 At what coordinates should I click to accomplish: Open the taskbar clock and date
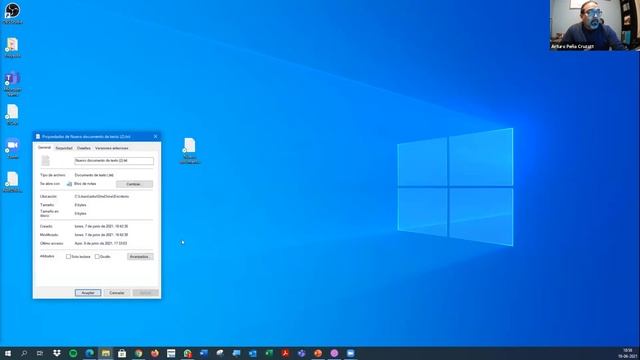(x=628, y=353)
